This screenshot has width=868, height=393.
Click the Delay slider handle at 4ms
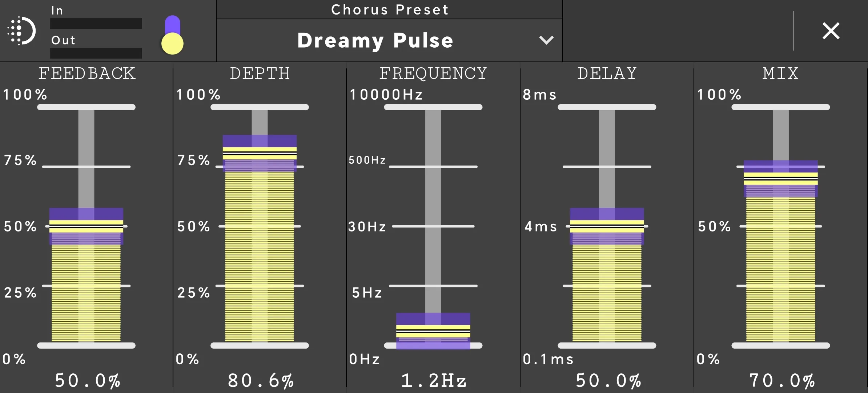click(607, 226)
